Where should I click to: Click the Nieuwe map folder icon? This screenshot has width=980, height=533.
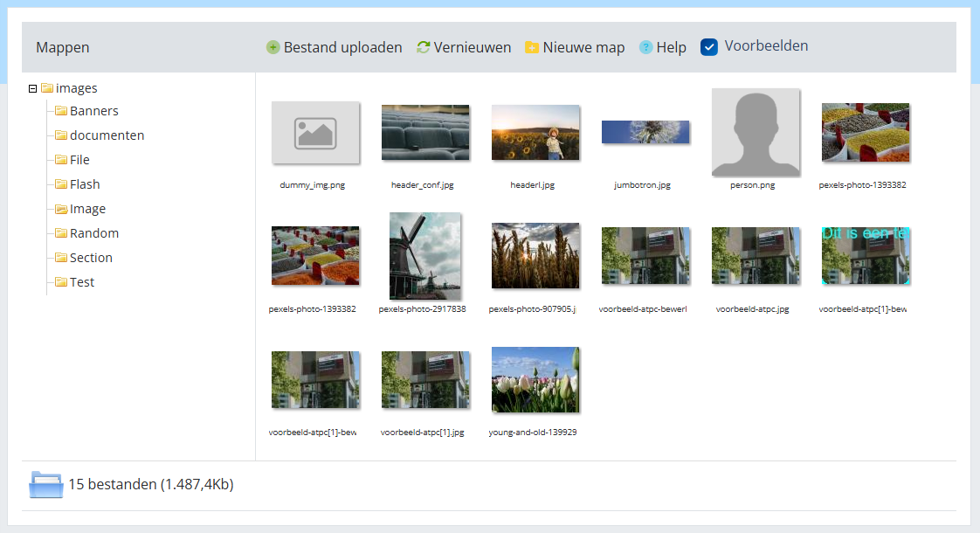[x=532, y=47]
